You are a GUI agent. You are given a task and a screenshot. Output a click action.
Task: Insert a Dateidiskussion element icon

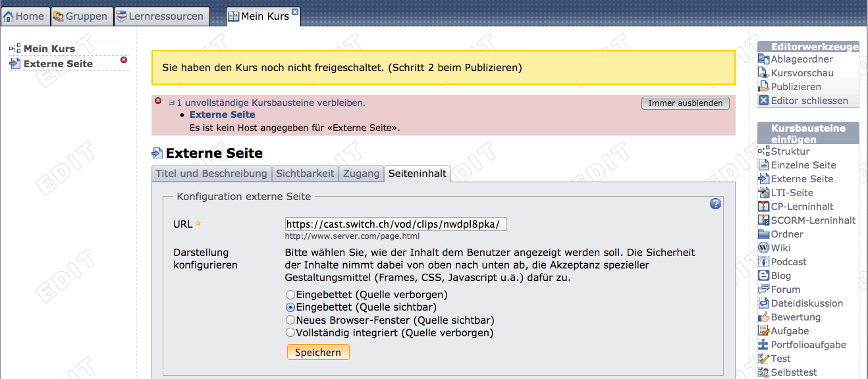763,303
